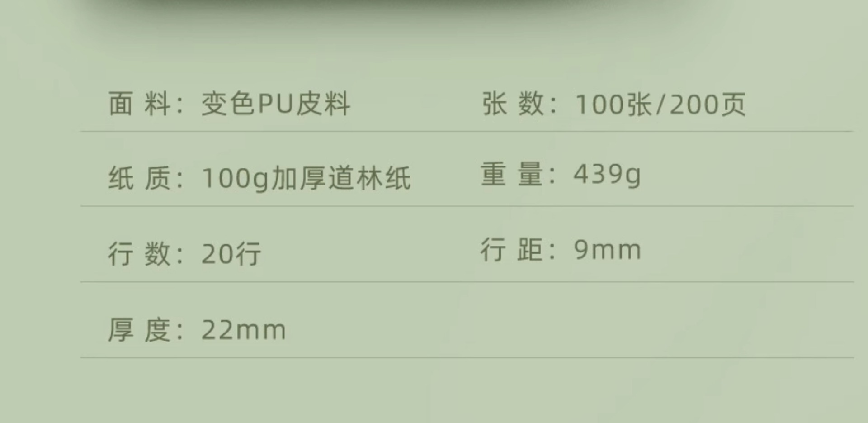
Task: Select the 变色PU皮料 text
Action: click(275, 104)
